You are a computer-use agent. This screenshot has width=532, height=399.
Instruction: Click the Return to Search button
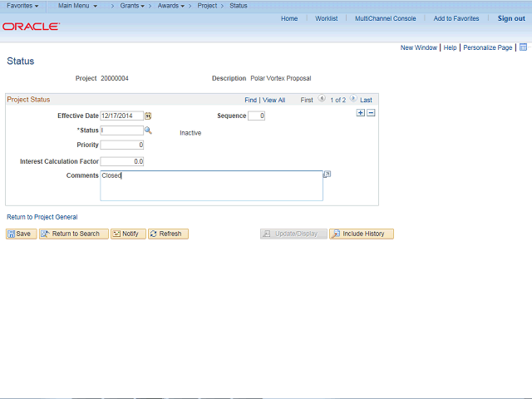click(x=74, y=234)
